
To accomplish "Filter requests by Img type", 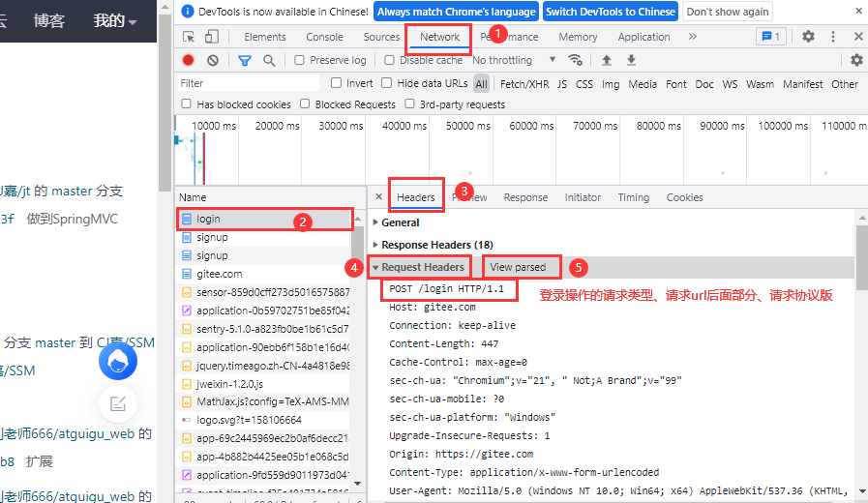I will [x=610, y=84].
